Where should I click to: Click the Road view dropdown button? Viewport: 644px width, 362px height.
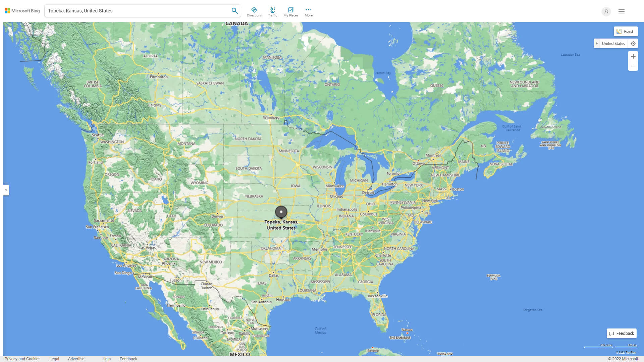(x=626, y=31)
